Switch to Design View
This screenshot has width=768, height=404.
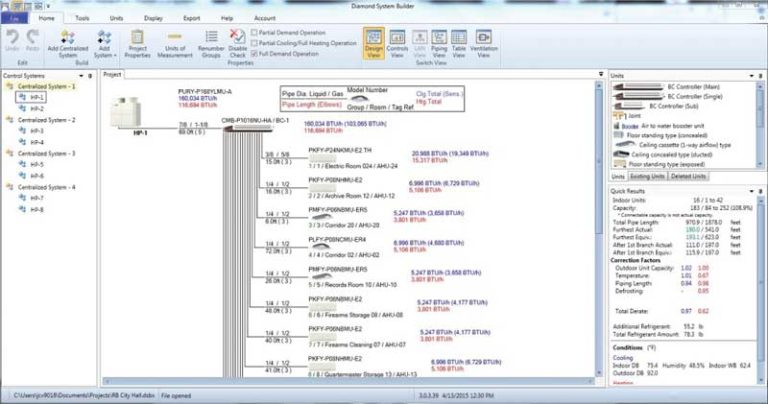coord(374,44)
